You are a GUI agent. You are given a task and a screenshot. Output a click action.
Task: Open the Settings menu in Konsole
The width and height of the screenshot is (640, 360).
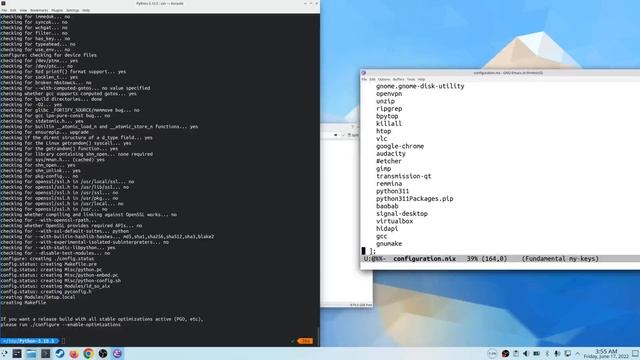[73, 10]
